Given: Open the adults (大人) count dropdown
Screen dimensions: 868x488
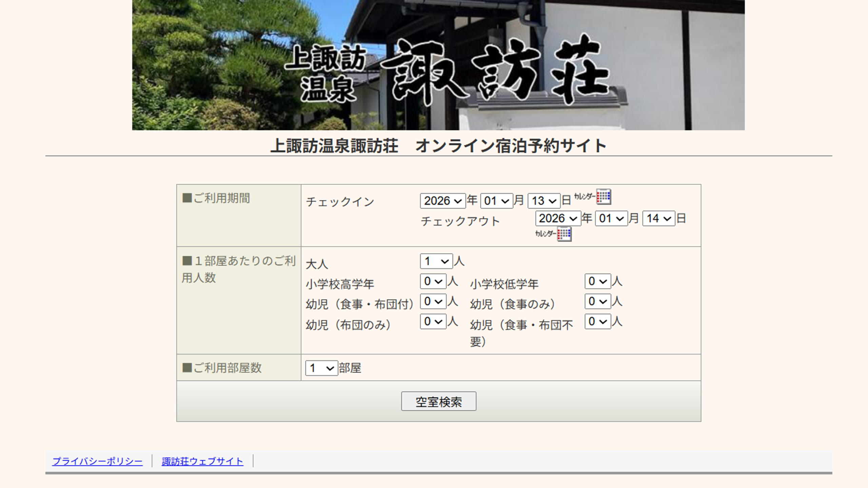Looking at the screenshot, I should tap(436, 261).
